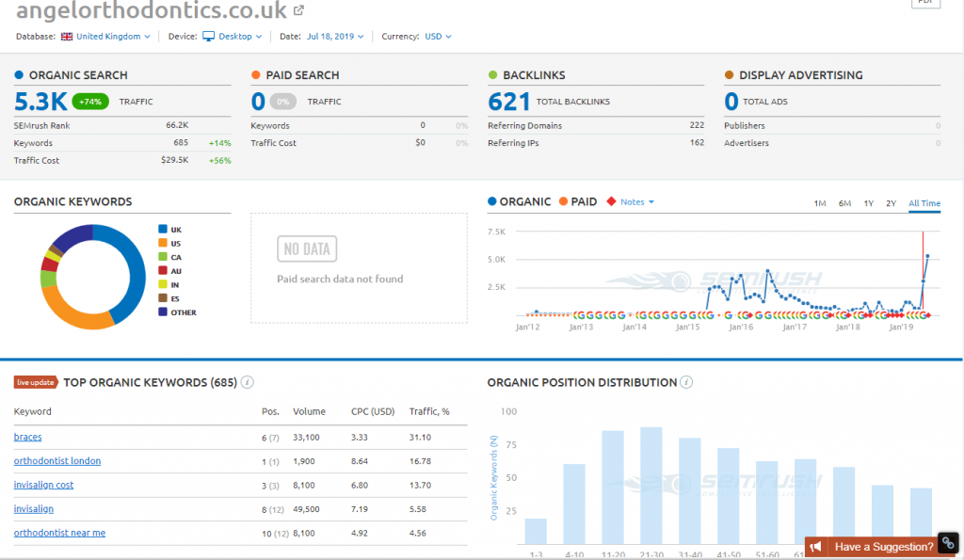Click the red spike marker on the trend chart
The height and width of the screenshot is (560, 964).
[923, 270]
